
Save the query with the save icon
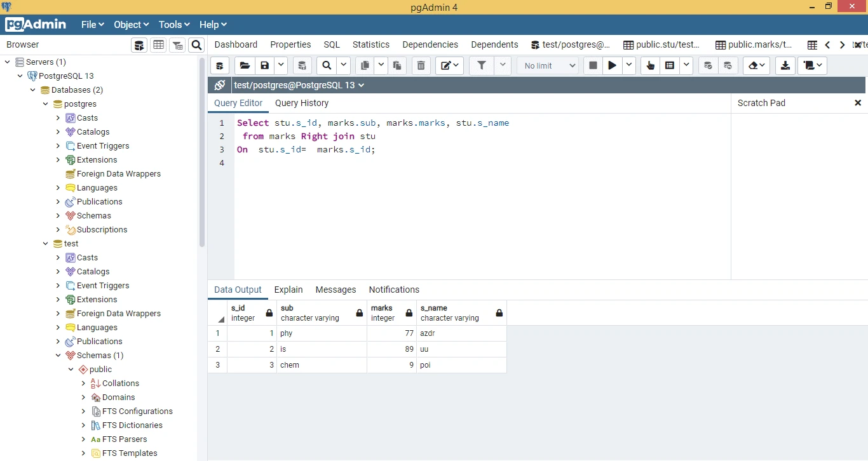[264, 65]
